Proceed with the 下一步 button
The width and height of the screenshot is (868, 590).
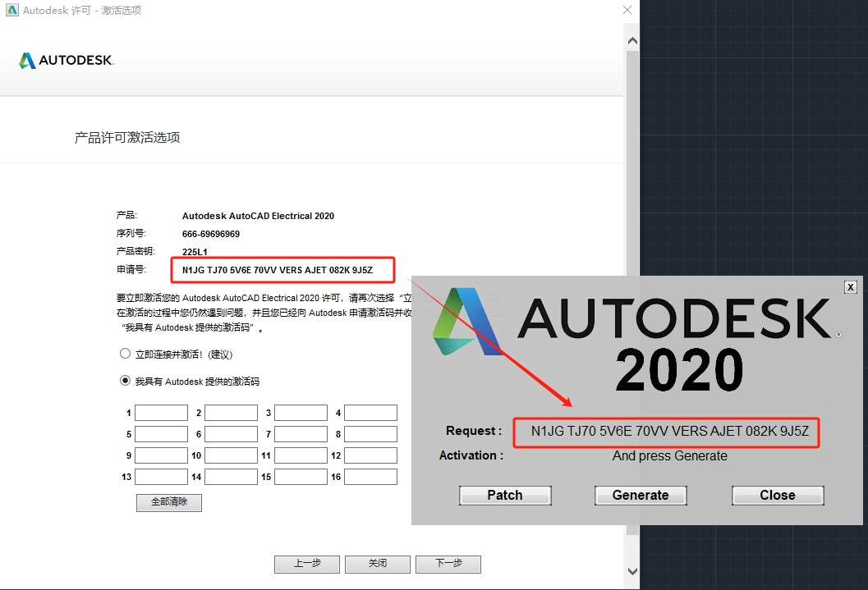click(x=448, y=564)
